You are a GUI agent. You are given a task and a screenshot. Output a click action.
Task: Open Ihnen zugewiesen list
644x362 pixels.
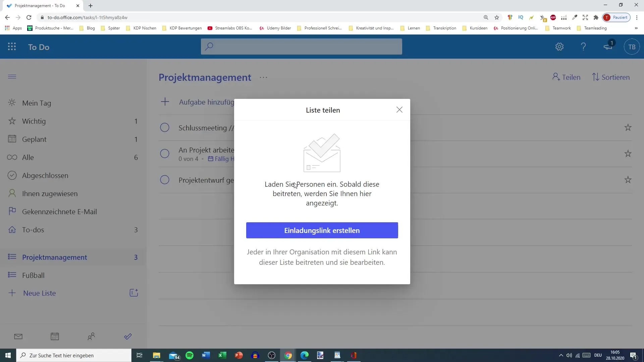[x=73, y=193]
